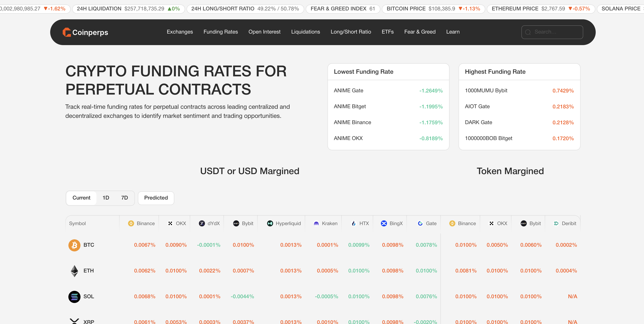The image size is (644, 324).
Task: Open the Exchanges menu
Action: (180, 32)
